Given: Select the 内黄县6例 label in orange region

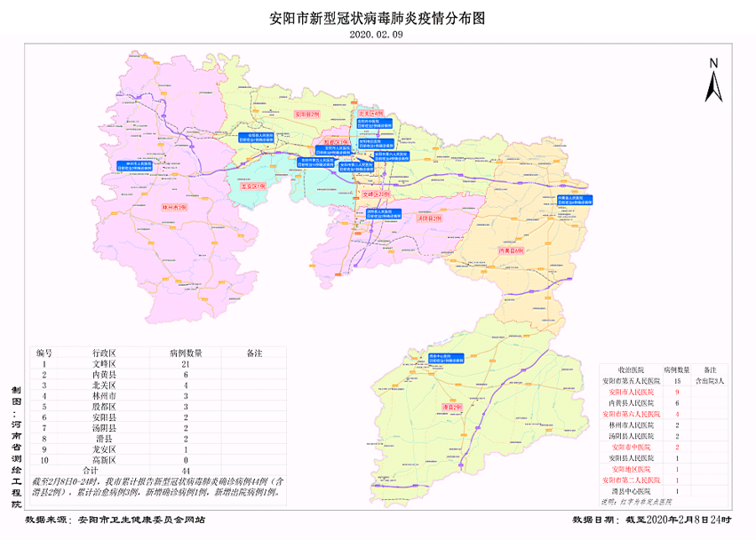Looking at the screenshot, I should point(512,251).
